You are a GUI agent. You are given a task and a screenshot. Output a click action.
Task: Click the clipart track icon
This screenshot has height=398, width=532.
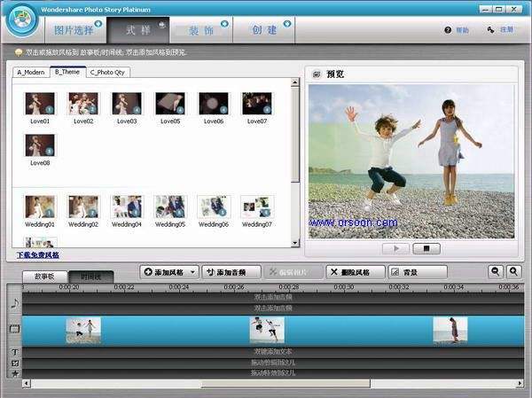tap(15, 363)
